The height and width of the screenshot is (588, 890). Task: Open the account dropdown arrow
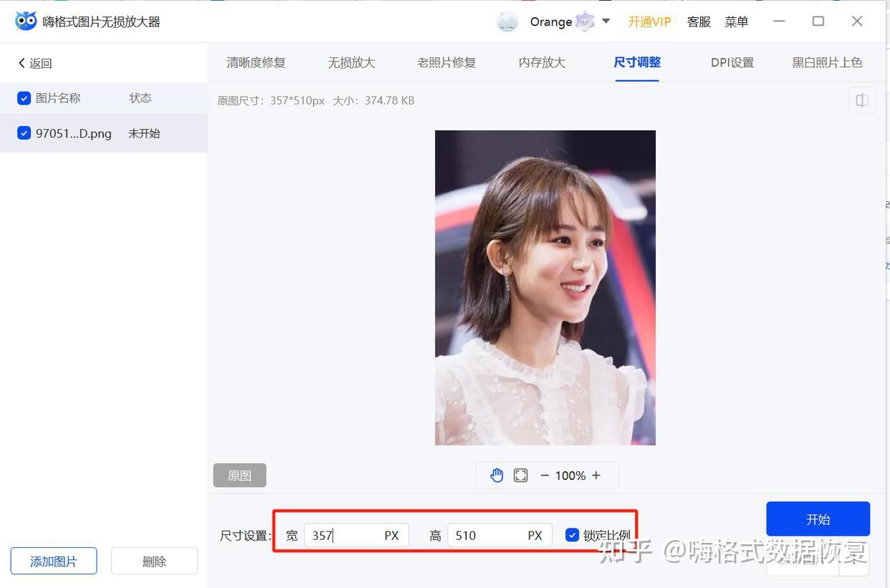click(x=606, y=21)
